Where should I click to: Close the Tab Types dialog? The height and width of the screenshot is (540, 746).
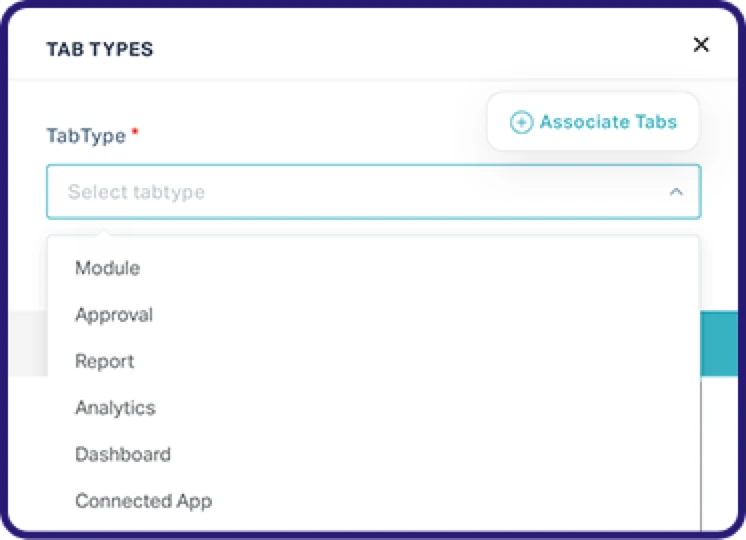point(701,44)
